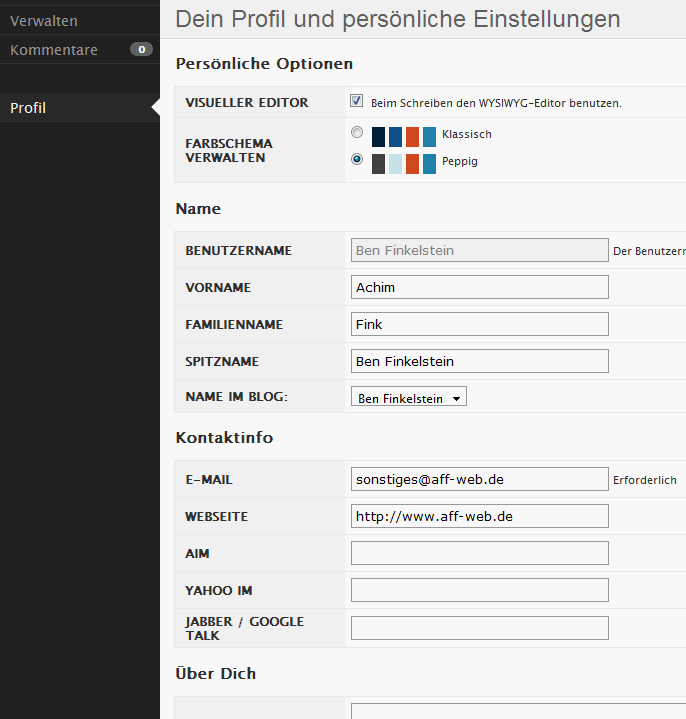Click the Kommentare count badge
Viewport: 686px width, 719px height.
(141, 49)
